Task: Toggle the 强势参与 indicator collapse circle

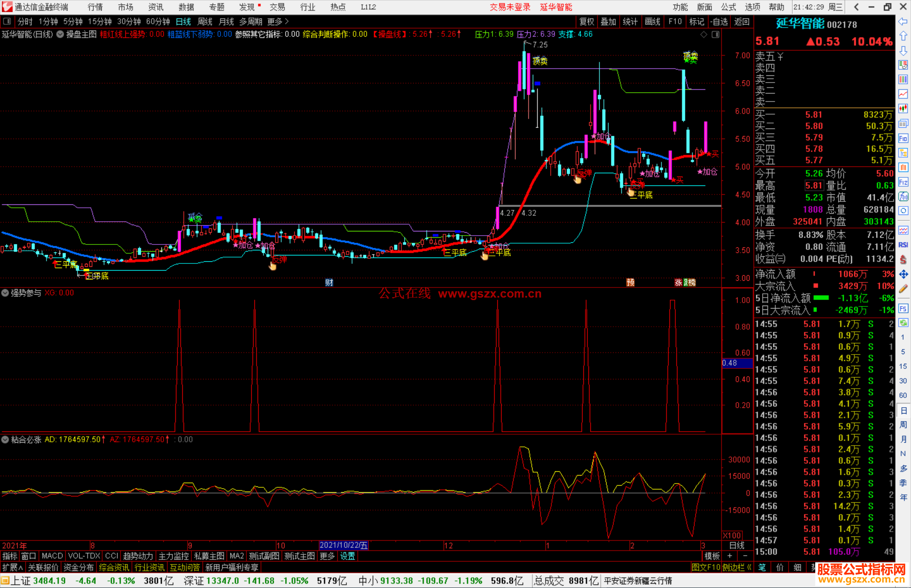Action: tap(5, 293)
